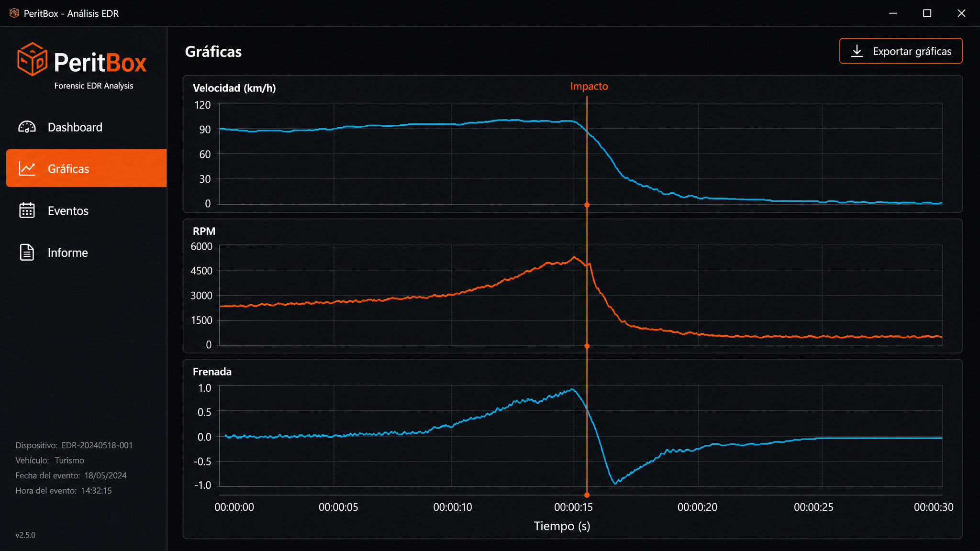Viewport: 980px width, 551px height.
Task: Click the Forensic EDR Analysis tagline
Action: tap(94, 86)
